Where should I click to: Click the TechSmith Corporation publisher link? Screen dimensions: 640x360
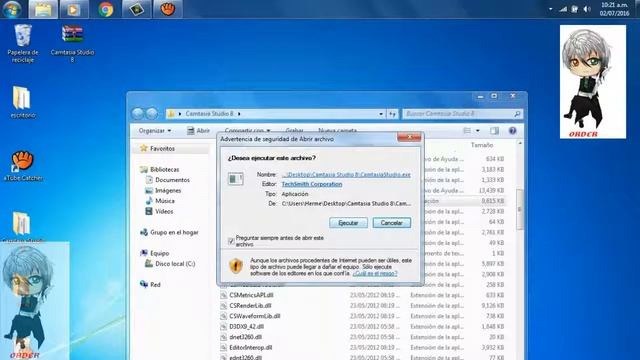[x=312, y=184]
